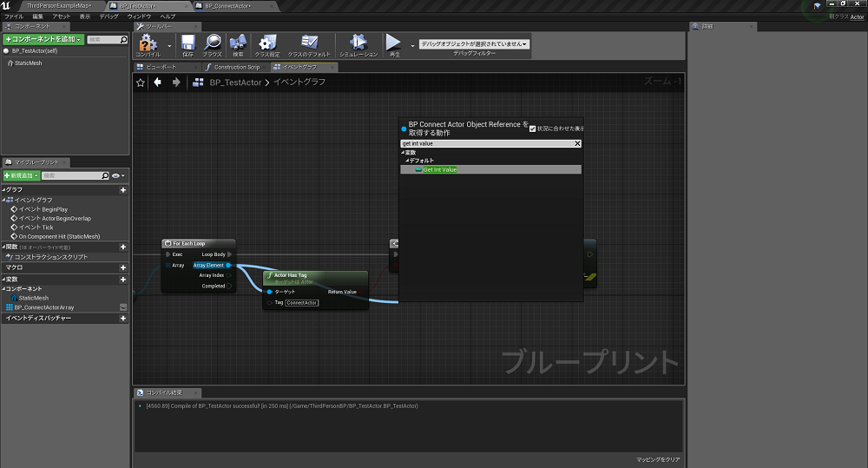This screenshot has height=468, width=868.
Task: Toggle visibility of BP_ConnectActorArray variable
Action: [x=123, y=307]
